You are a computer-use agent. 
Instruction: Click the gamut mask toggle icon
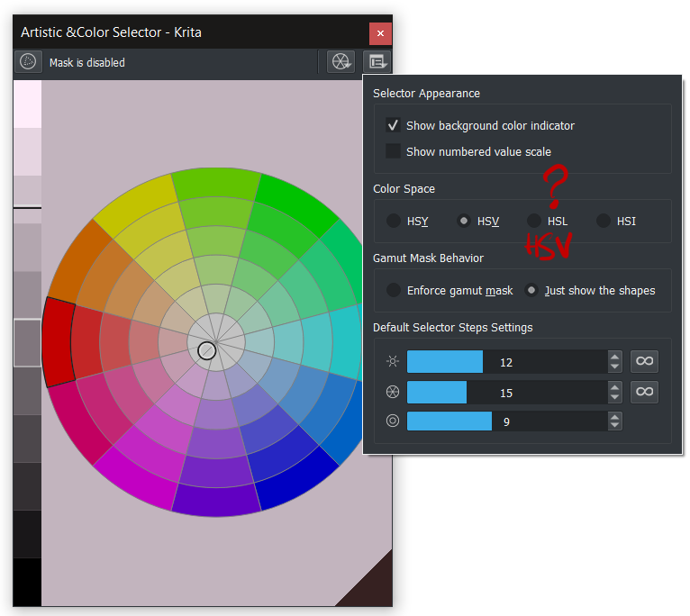(x=29, y=62)
